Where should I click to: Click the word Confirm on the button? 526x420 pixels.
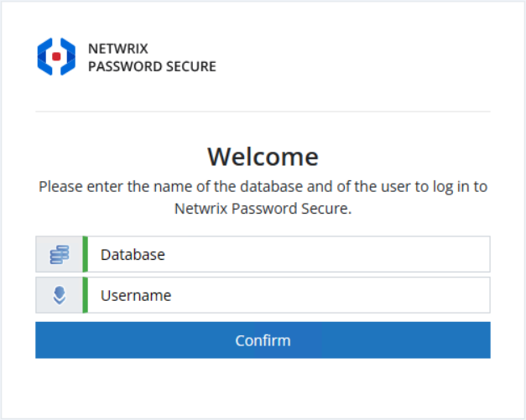(x=263, y=340)
